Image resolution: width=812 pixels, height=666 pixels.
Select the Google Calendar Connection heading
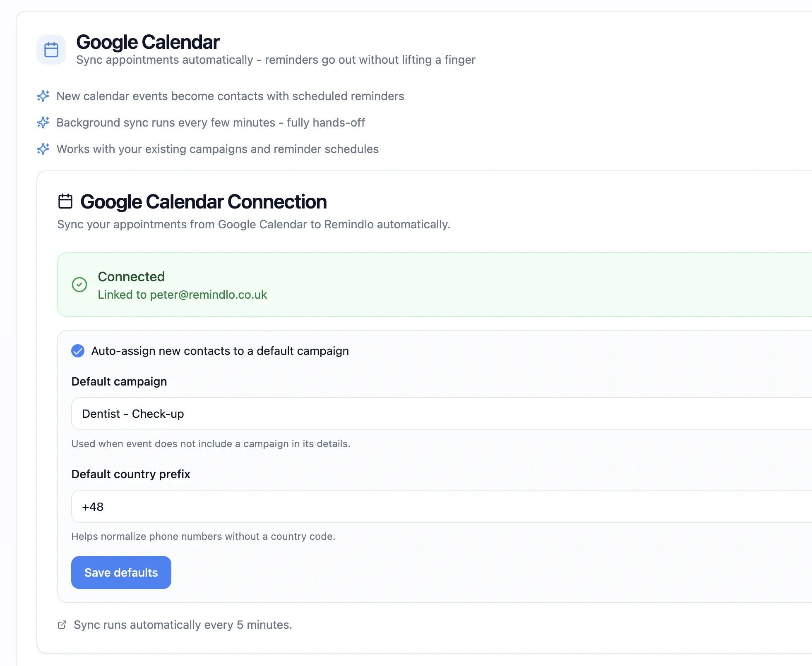point(204,201)
